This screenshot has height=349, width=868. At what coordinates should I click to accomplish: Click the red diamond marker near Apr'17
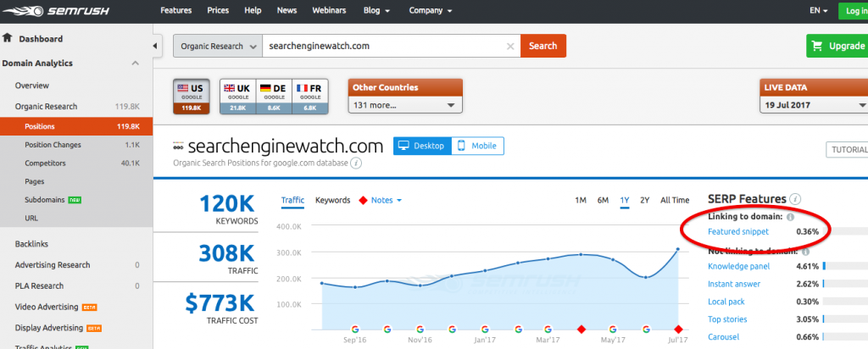click(581, 329)
